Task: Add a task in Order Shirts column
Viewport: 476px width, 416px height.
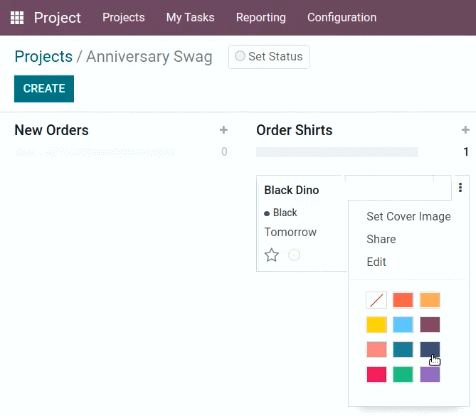Action: [465, 130]
